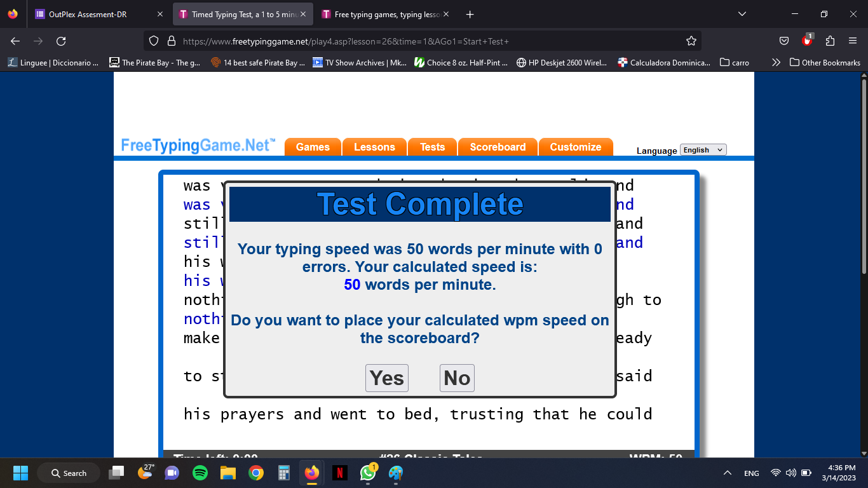Open the Language dropdown set to English
This screenshot has width=868, height=488.
coord(703,150)
